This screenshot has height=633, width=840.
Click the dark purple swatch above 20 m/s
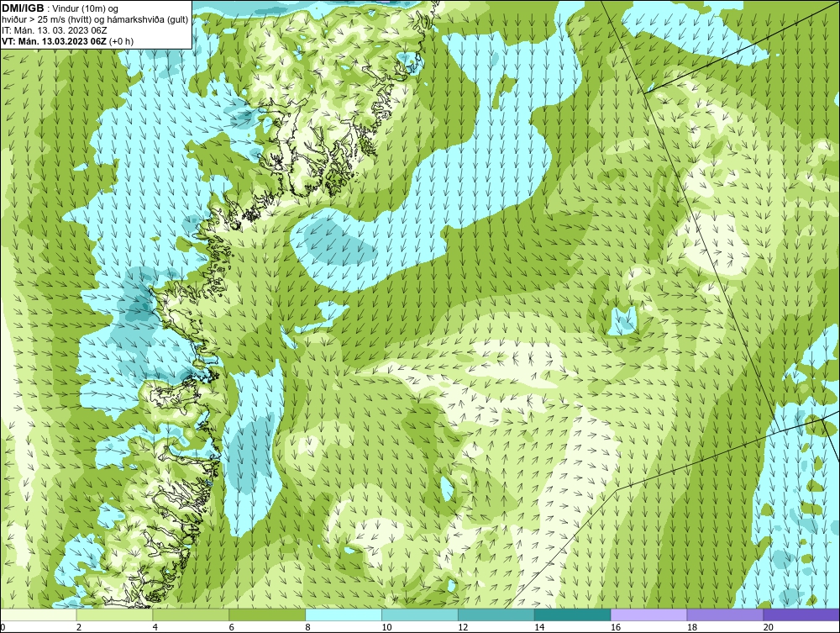point(801,615)
